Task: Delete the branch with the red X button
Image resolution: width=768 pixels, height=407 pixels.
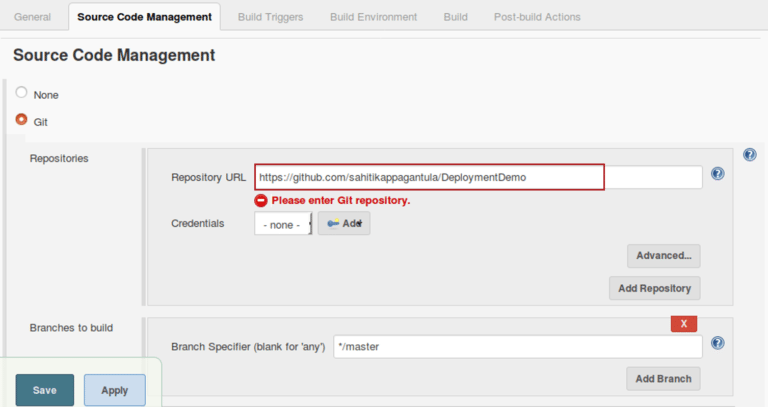Action: pos(683,324)
